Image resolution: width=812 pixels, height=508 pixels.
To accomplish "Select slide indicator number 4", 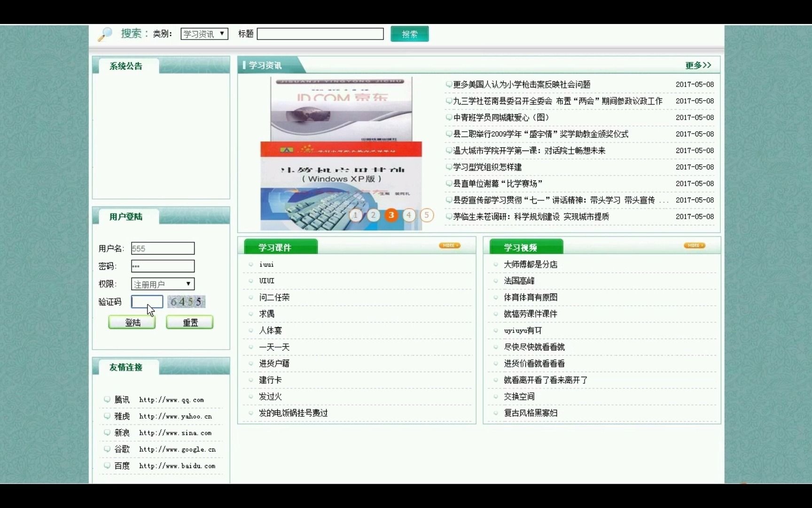I will 409,215.
